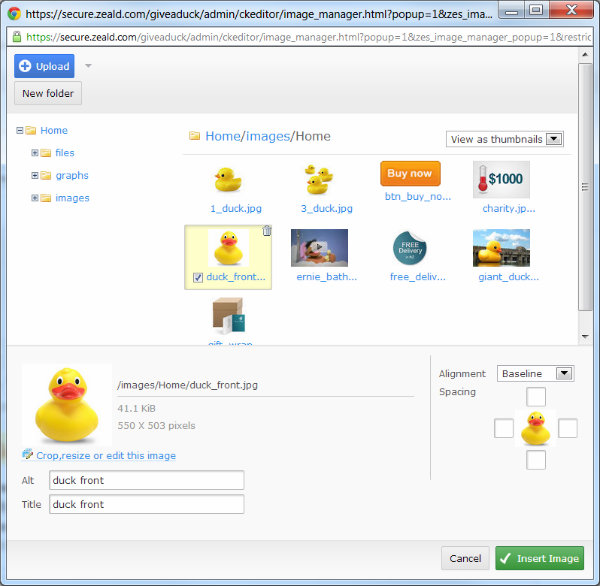Click the images folder icon in tree
Screen dimensions: 600x586
pyautogui.click(x=46, y=198)
